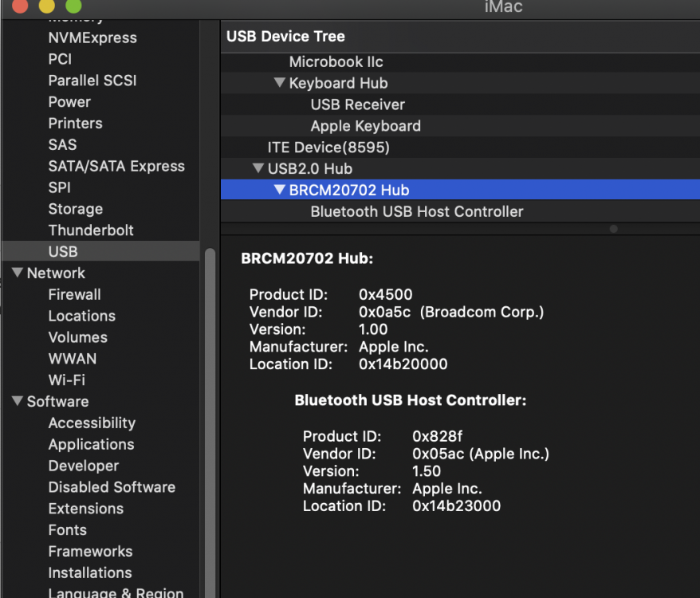
Task: Click the yellow minimize window button
Action: pyautogui.click(x=47, y=6)
